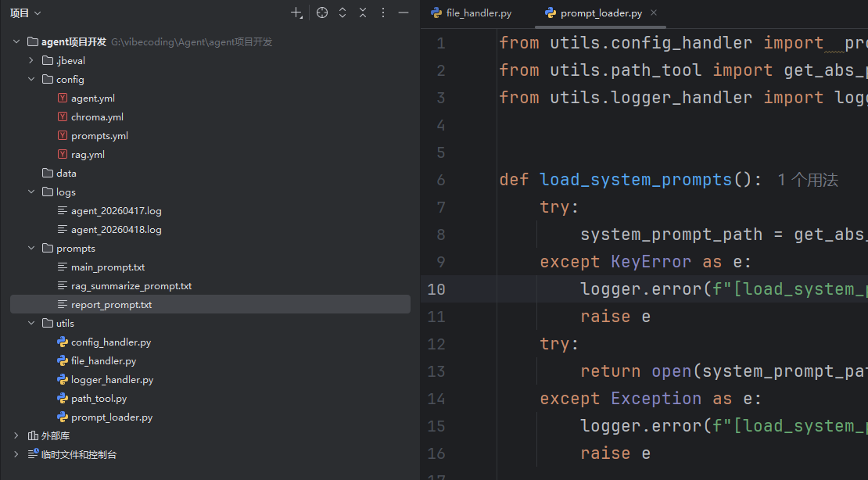Expand the 外部库 node
Screen dimensions: 868x480
tap(16, 435)
